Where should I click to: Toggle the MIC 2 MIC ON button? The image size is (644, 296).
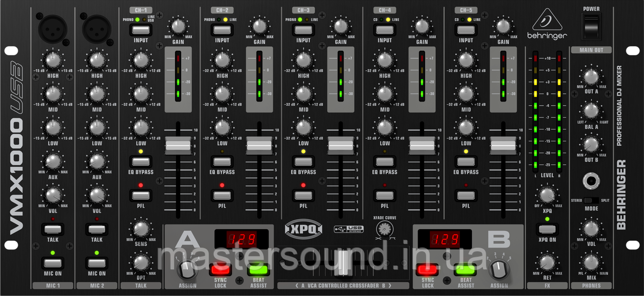[97, 262]
